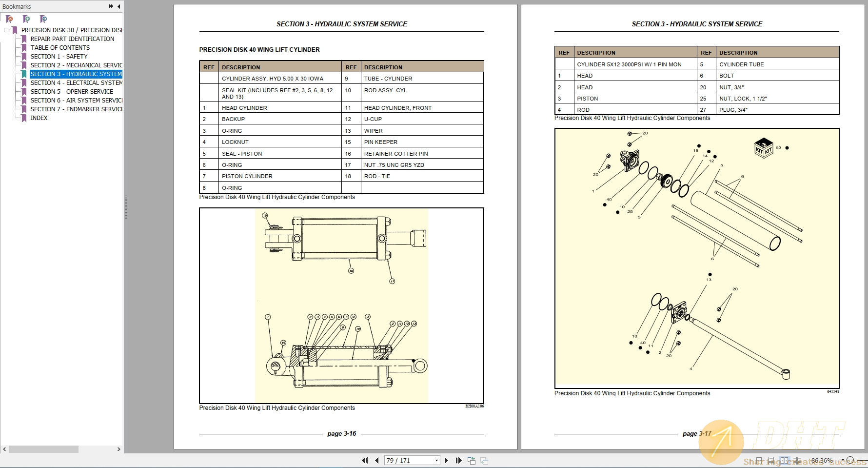Click the SEAL - PISTON table cell

point(280,154)
